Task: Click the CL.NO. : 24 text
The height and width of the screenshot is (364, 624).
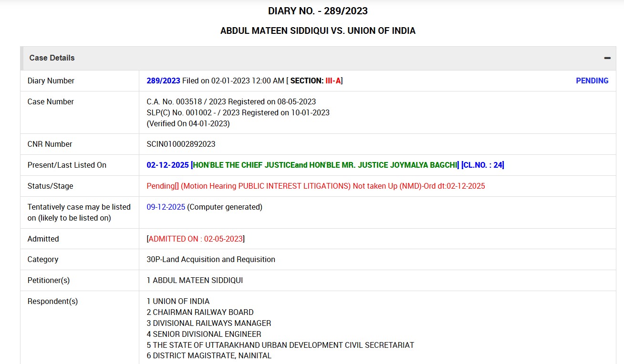Action: point(482,165)
